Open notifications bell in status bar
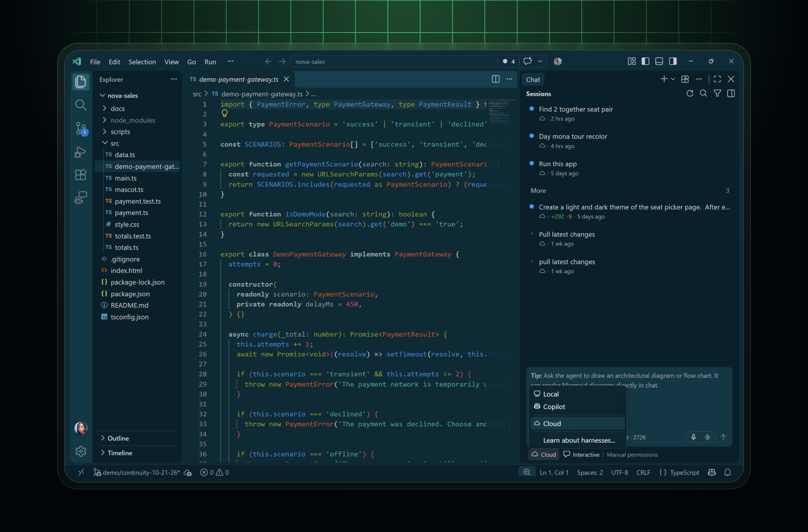The height and width of the screenshot is (532, 808). coord(727,473)
